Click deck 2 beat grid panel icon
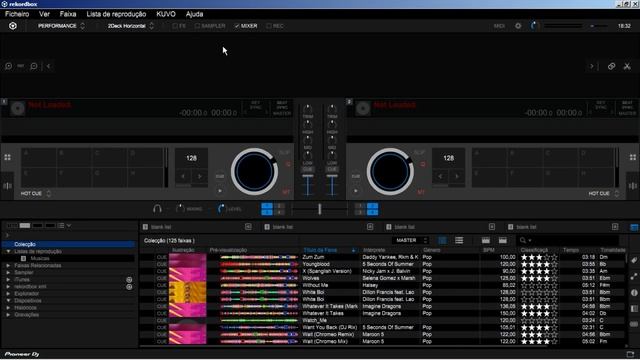Viewport: 640px width, 360px height. click(x=633, y=186)
